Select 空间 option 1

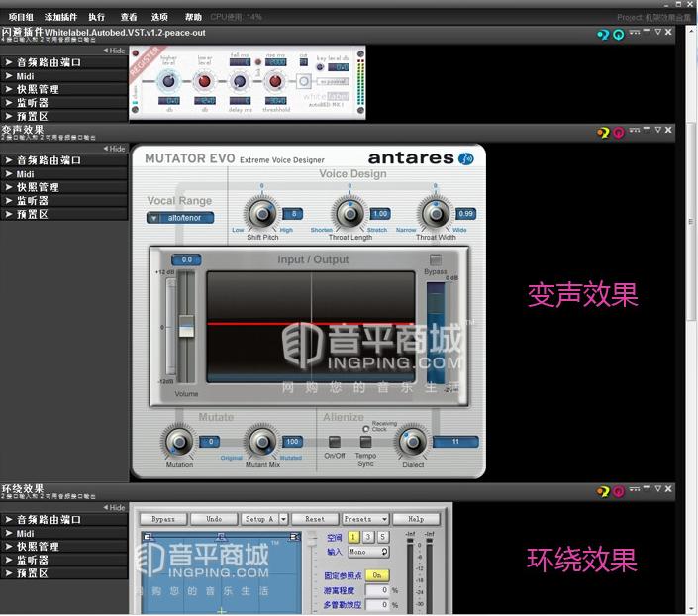[353, 537]
